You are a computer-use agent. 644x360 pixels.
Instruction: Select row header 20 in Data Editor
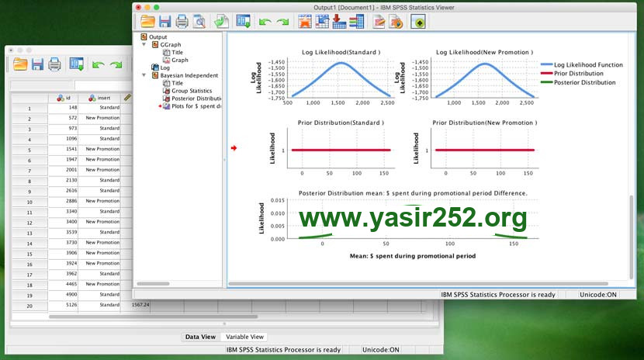click(29, 306)
